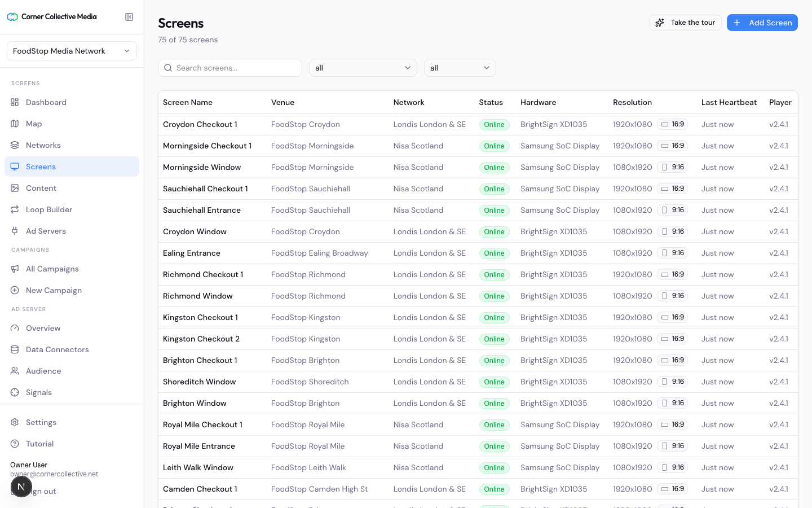Image resolution: width=812 pixels, height=508 pixels.
Task: Expand the second 'all' filter dropdown
Action: click(x=460, y=68)
